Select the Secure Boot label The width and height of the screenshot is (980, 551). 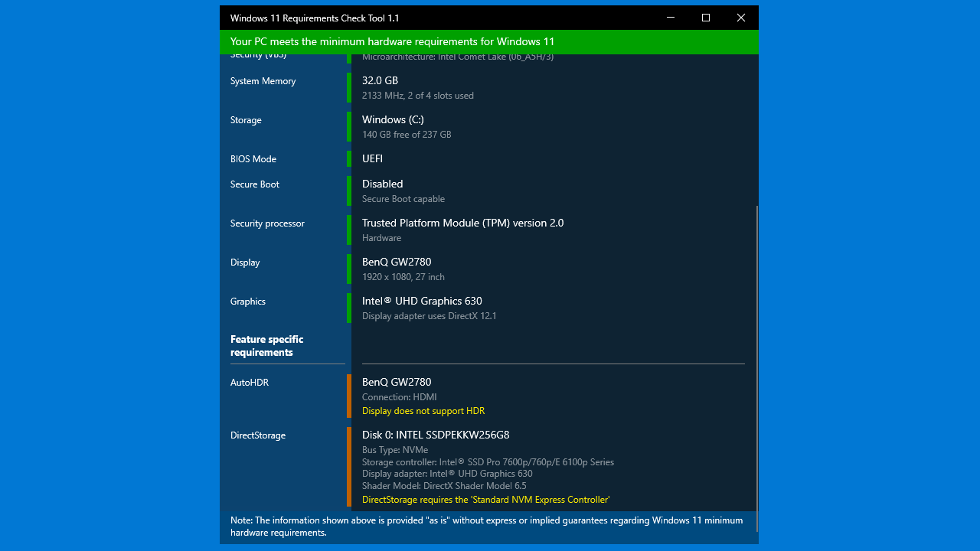[x=255, y=184]
